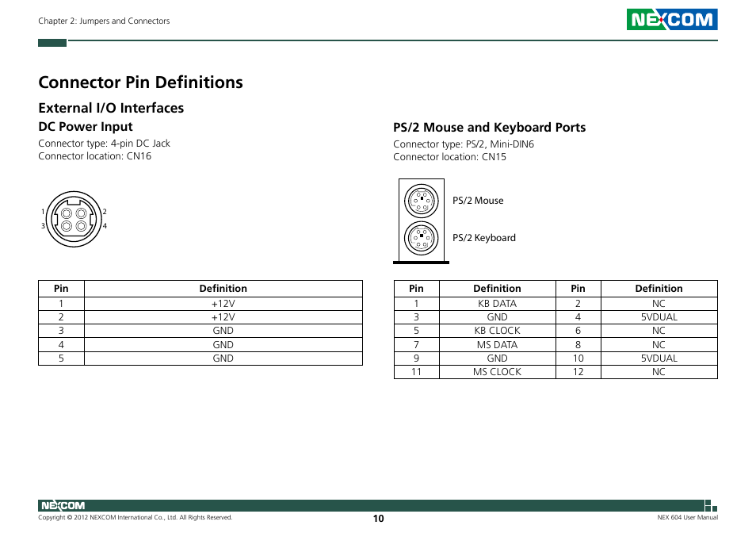Click the 'MS CLOCK' table cell
The image size is (756, 533).
coord(497,372)
